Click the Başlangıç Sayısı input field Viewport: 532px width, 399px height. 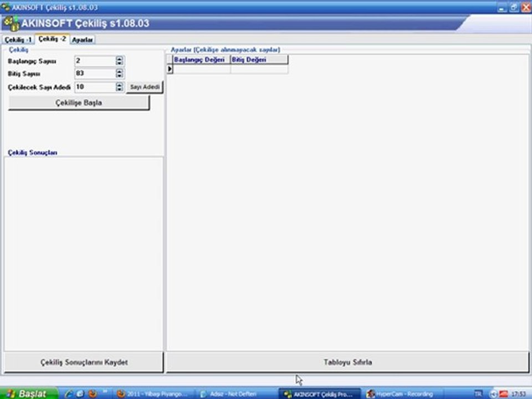(95, 61)
